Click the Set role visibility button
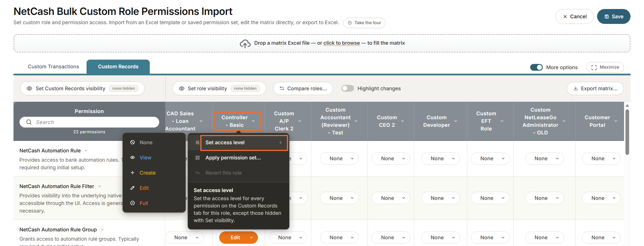The height and width of the screenshot is (246, 644). (219, 89)
